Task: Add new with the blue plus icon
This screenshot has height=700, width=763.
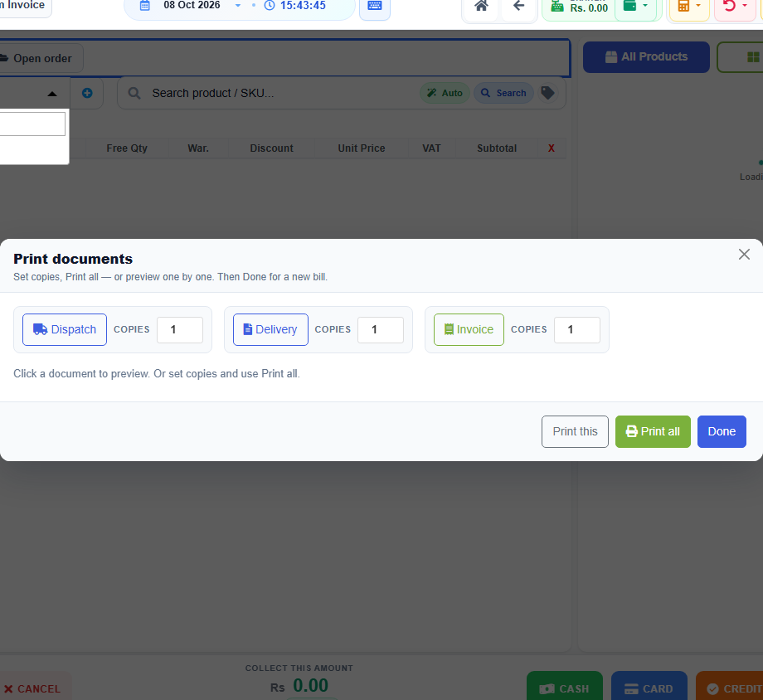Action: tap(87, 93)
